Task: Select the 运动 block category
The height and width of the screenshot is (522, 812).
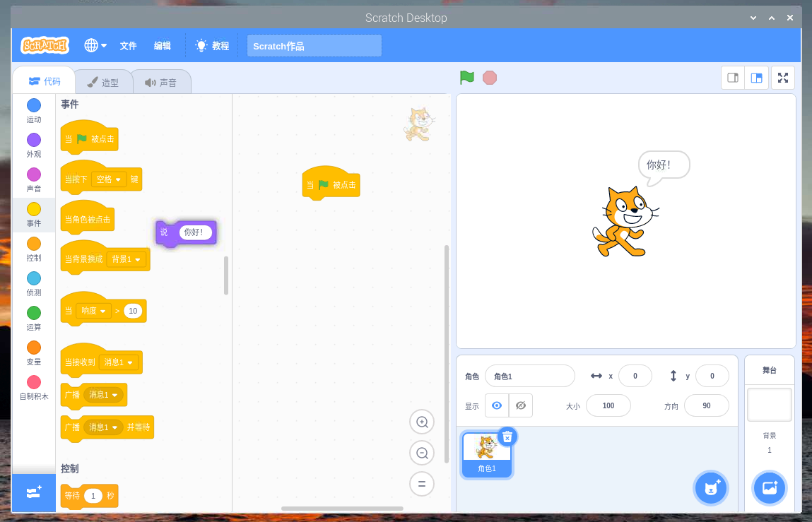Action: (34, 111)
